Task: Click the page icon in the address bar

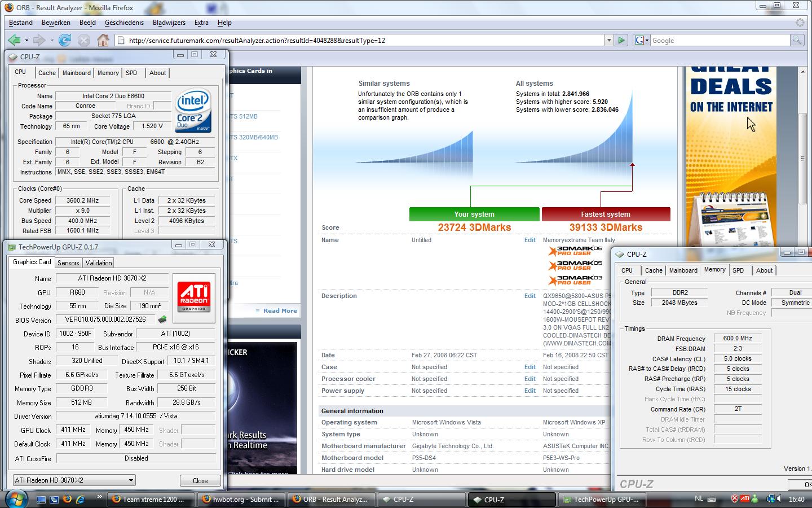Action: coord(120,40)
